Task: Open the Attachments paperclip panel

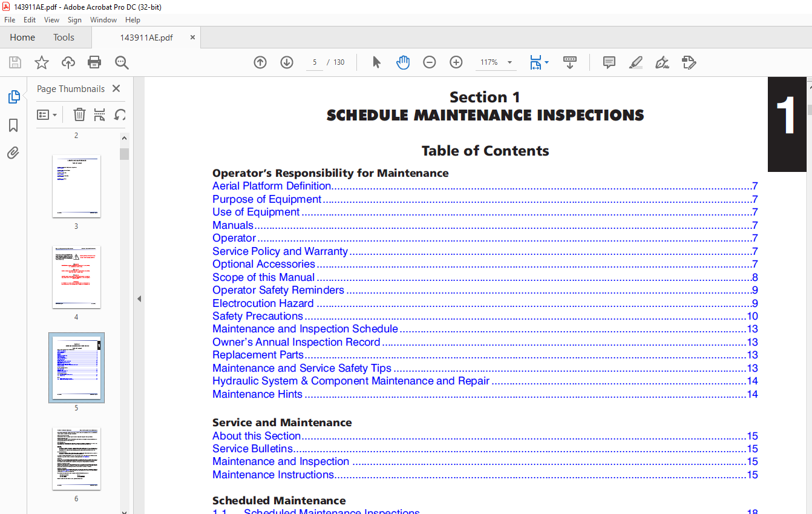Action: click(x=13, y=153)
